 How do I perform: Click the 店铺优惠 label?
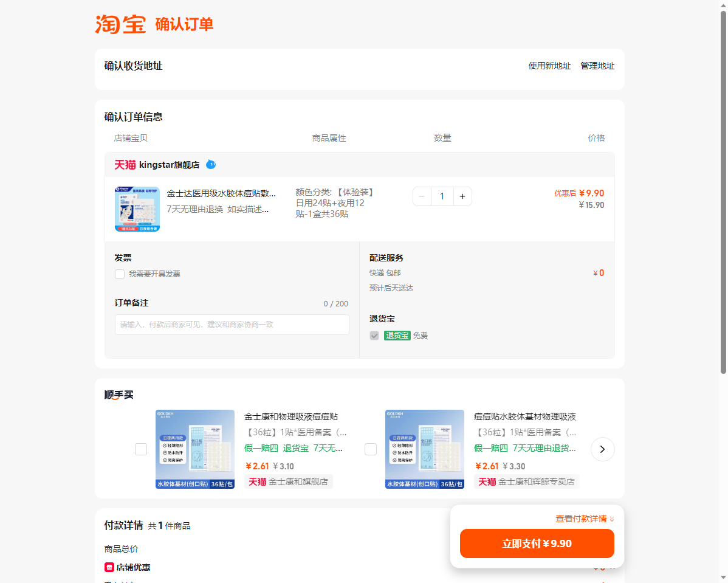tap(133, 567)
